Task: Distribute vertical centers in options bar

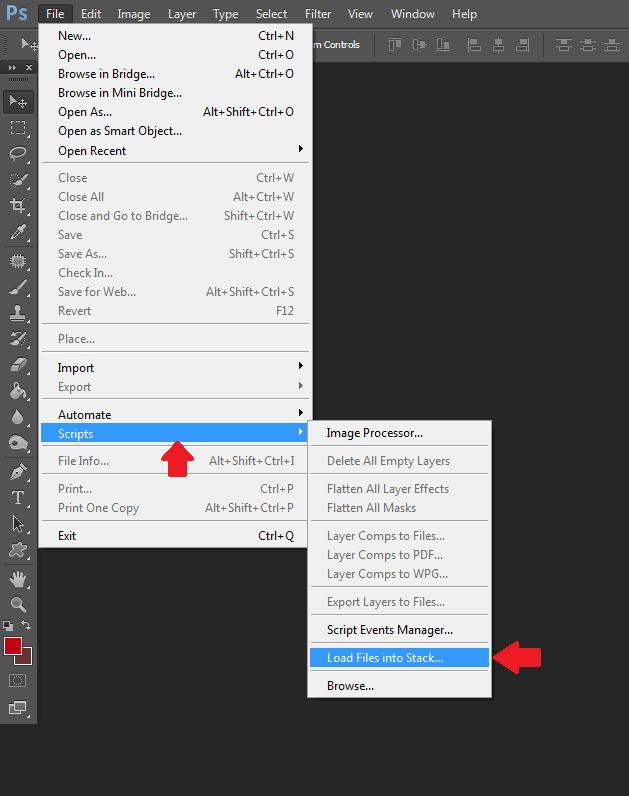Action: tap(588, 45)
